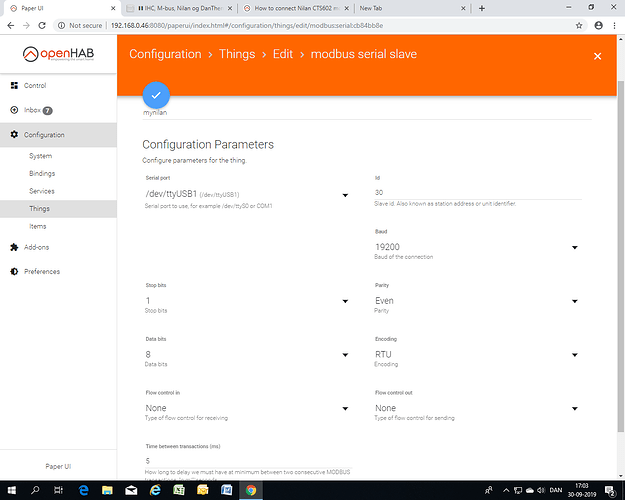Open the Inbox sidebar section
This screenshot has height=500, width=625.
tap(34, 110)
